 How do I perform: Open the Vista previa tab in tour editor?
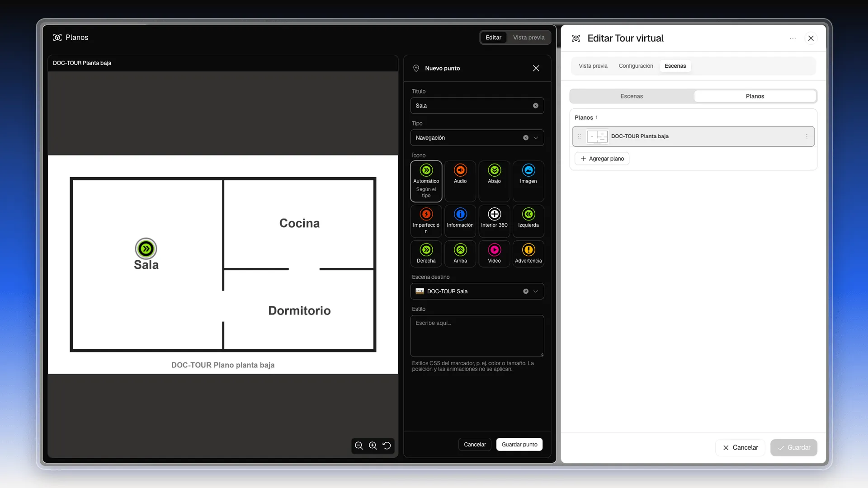tap(593, 66)
